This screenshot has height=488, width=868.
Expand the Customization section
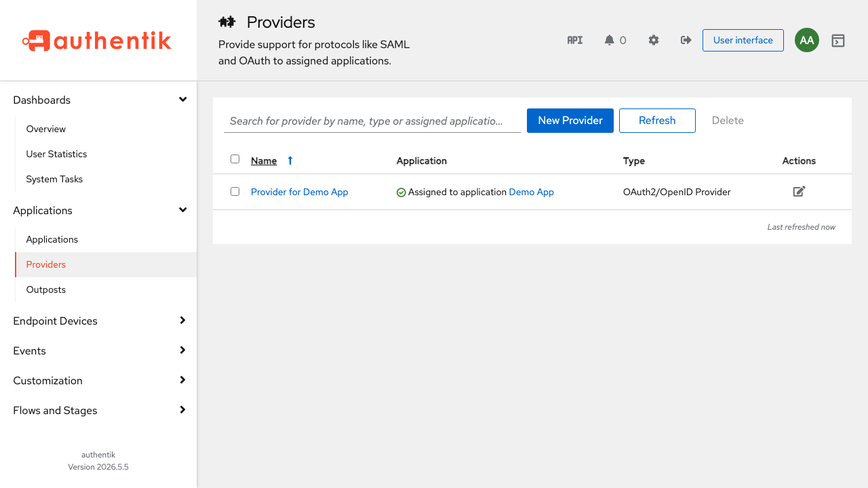coord(98,380)
